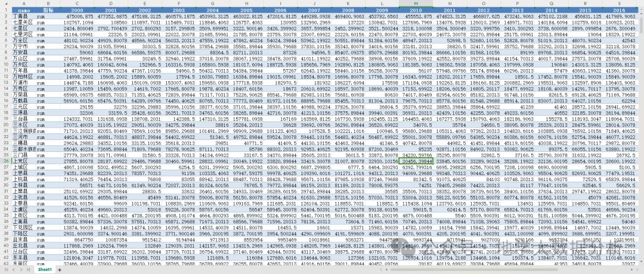Go to the first sheet tab arrow
The width and height of the screenshot is (644, 274).
(x=8, y=270)
